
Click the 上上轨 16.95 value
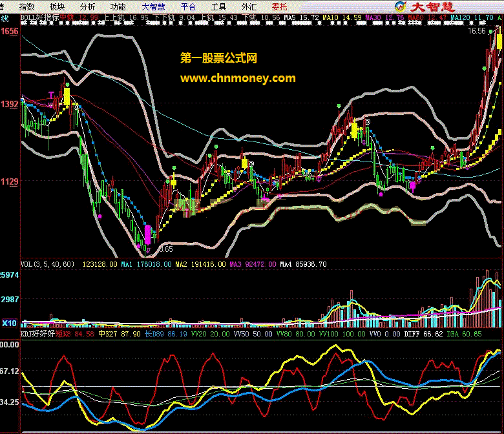pyautogui.click(x=126, y=17)
